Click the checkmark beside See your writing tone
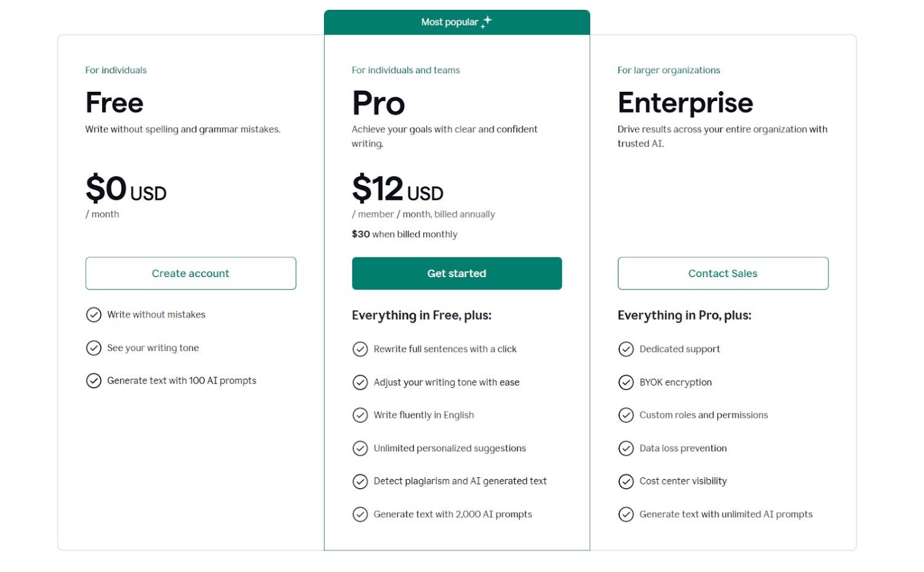The width and height of the screenshot is (924, 572). point(94,348)
